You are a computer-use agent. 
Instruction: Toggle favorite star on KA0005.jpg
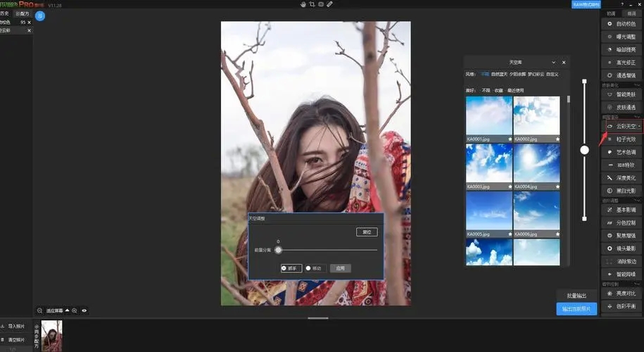pyautogui.click(x=510, y=234)
